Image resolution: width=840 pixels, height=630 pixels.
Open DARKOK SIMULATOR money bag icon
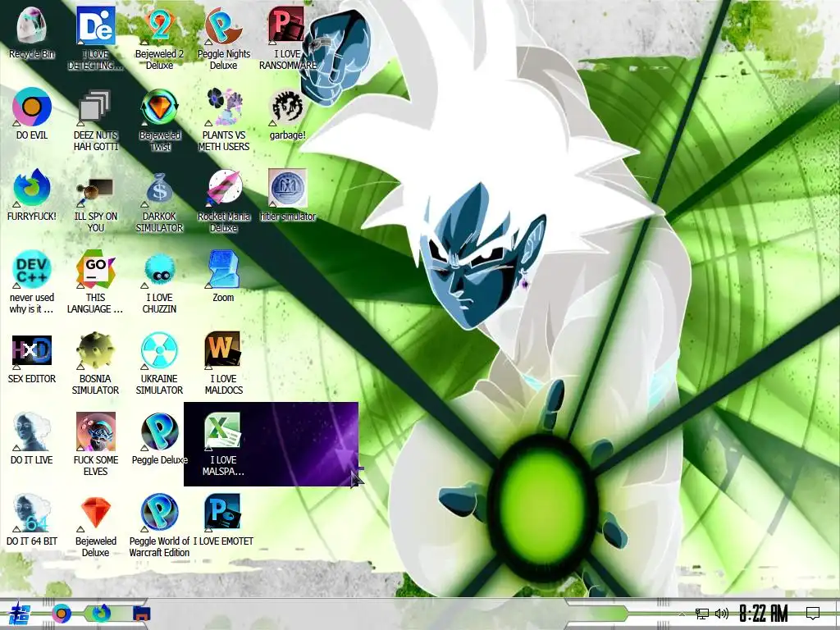pos(159,188)
